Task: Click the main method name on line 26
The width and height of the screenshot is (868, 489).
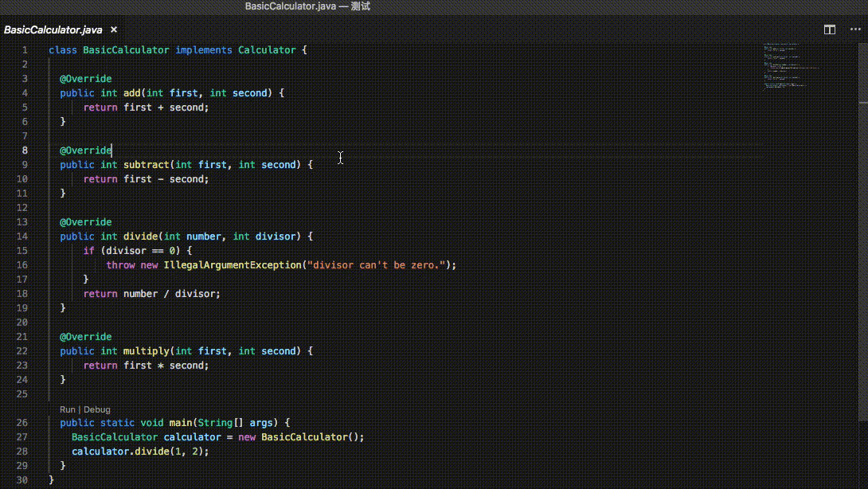Action: click(x=181, y=423)
